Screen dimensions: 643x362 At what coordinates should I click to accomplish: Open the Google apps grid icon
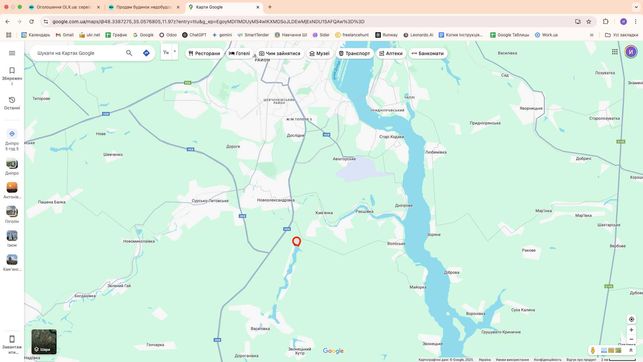(614, 52)
